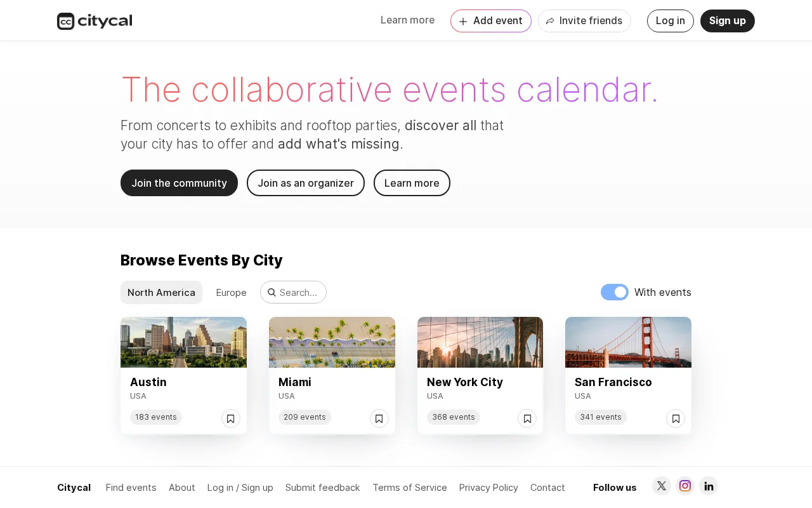This screenshot has width=812, height=508.
Task: Open Terms of Service link
Action: click(410, 488)
